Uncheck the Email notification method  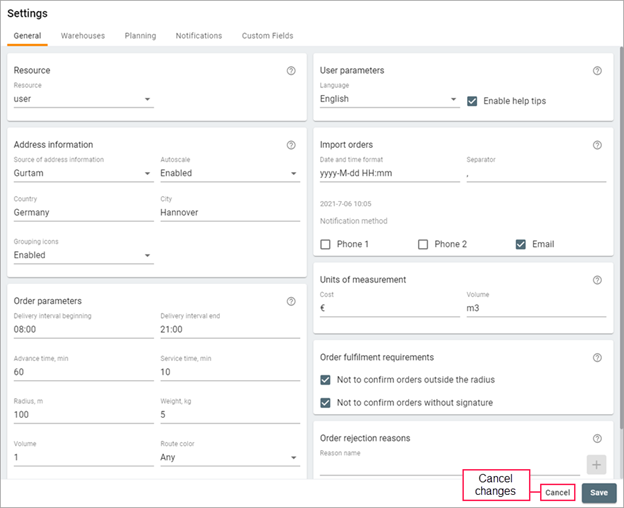tap(522, 244)
